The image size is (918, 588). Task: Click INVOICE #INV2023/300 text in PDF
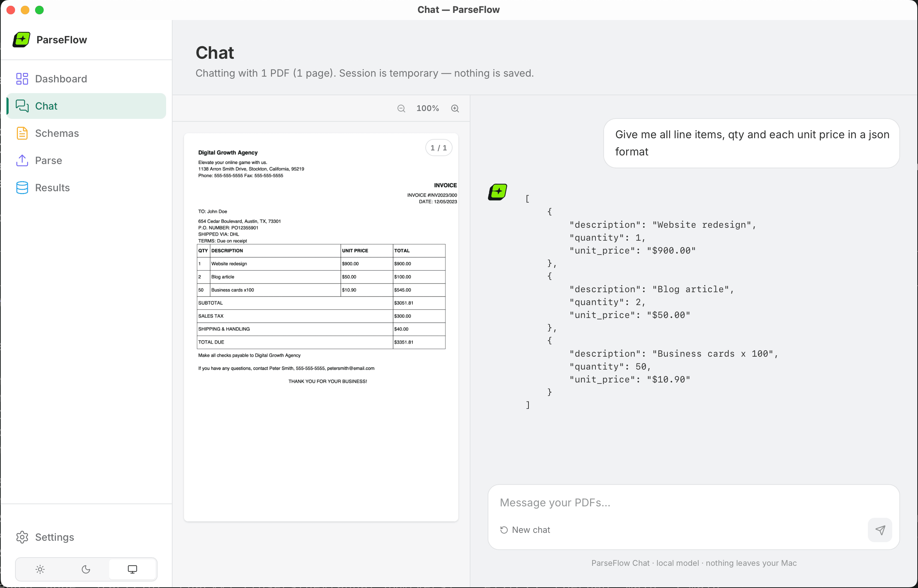click(x=432, y=195)
